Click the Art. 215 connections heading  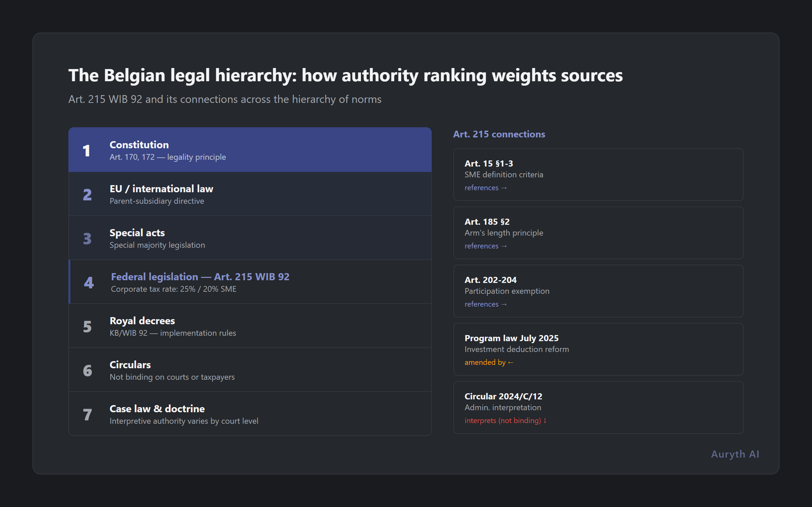click(499, 134)
